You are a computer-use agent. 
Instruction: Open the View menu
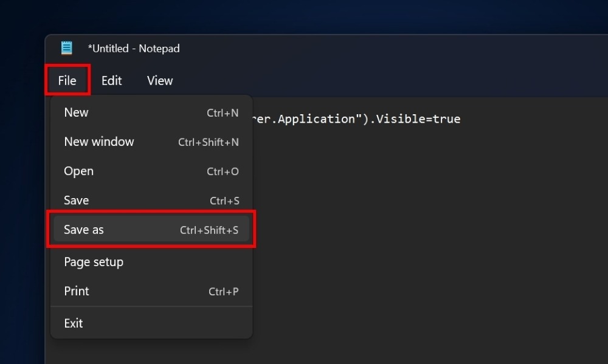click(x=160, y=80)
